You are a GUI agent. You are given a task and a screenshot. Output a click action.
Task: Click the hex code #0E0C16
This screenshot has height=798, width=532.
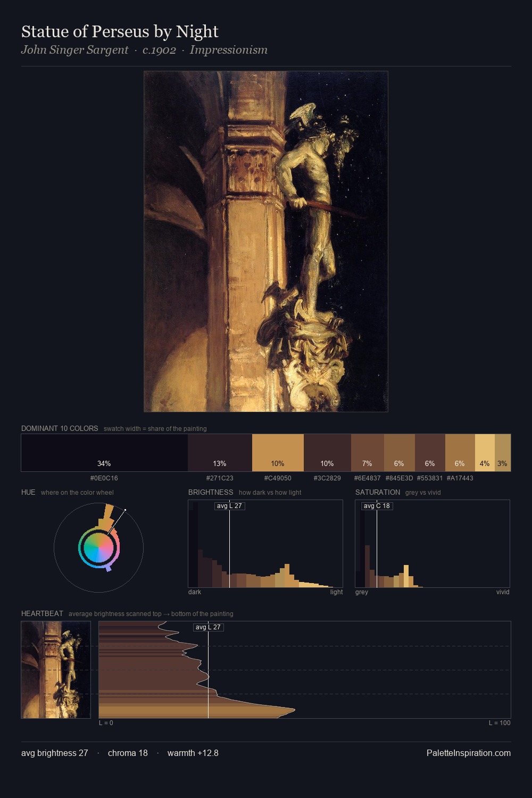pos(104,478)
